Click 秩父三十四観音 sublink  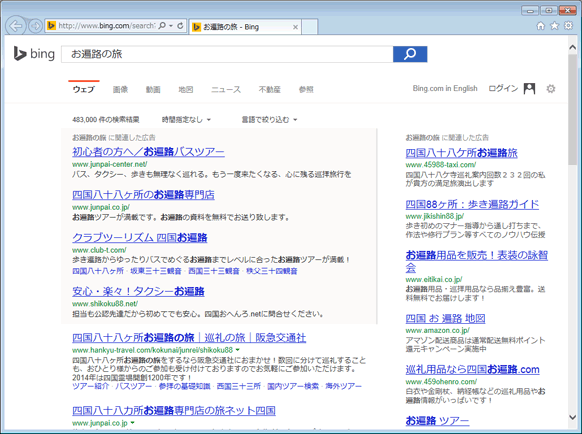[272, 271]
